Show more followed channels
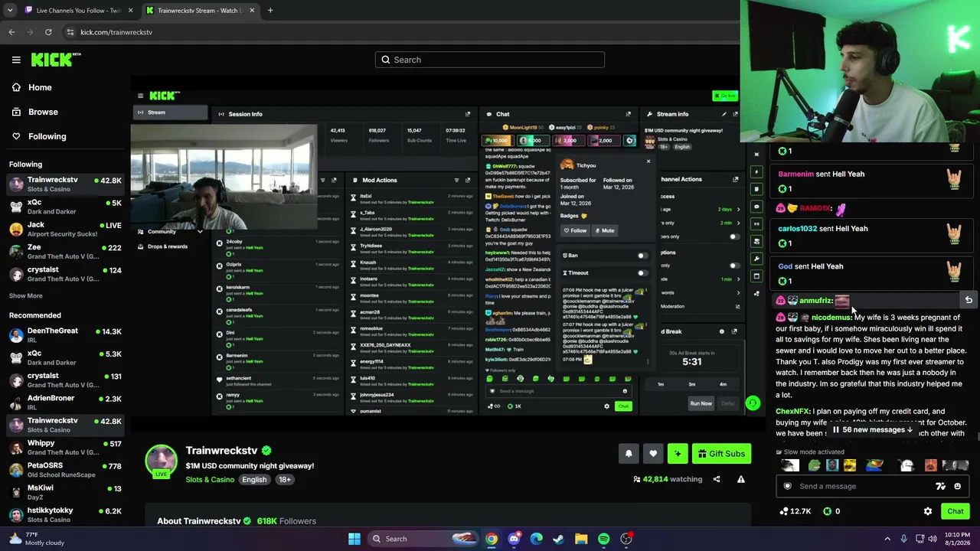The height and width of the screenshot is (551, 980). 26,295
